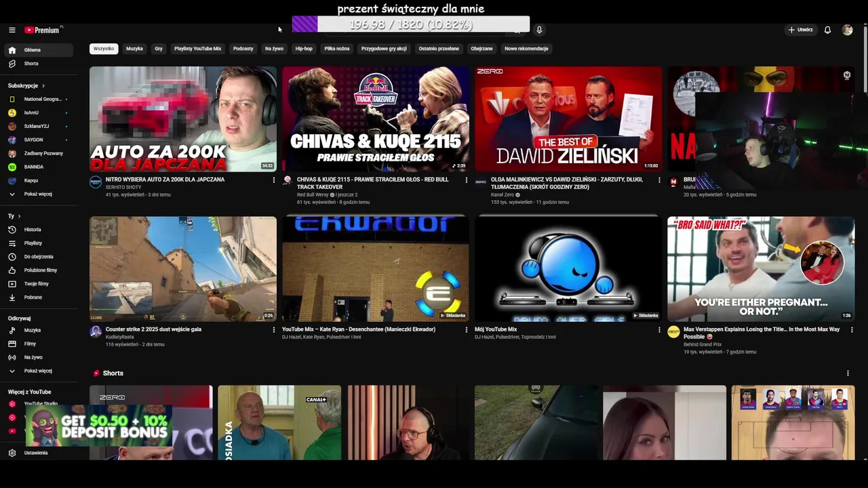Screen dimensions: 868x488
Task: Expand the Ty section header
Action: (x=14, y=216)
